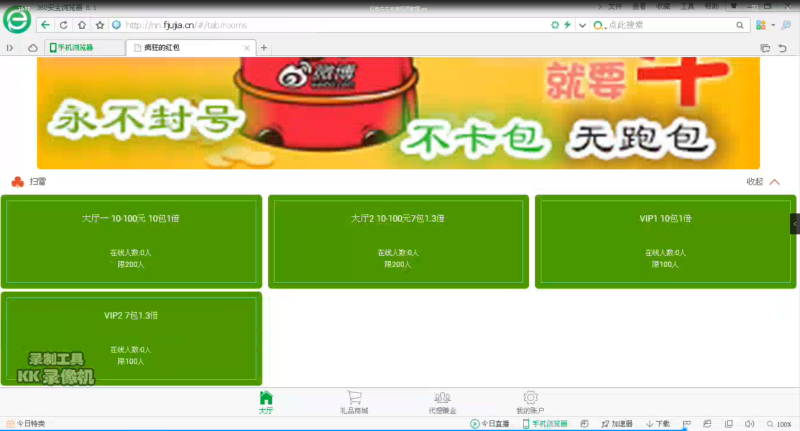Enter room VIP1 10包1倍
This screenshot has height=431, width=800.
(x=665, y=241)
